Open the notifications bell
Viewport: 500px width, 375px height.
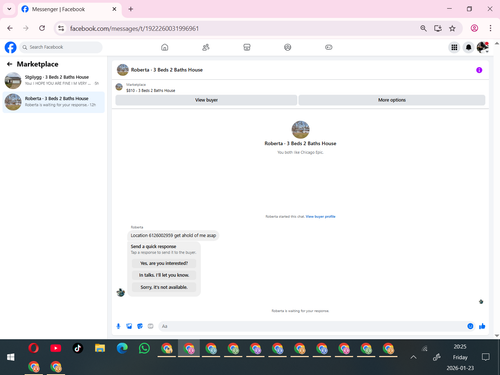[468, 47]
